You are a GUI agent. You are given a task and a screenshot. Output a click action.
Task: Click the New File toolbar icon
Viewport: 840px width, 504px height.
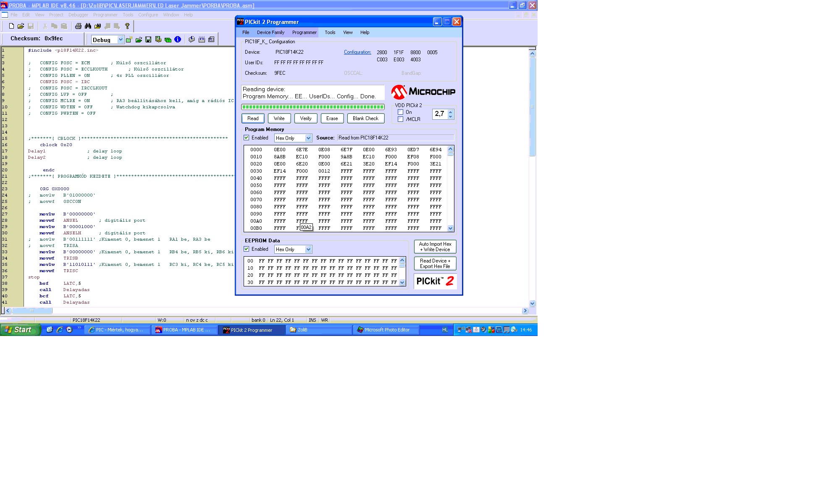tap(11, 26)
